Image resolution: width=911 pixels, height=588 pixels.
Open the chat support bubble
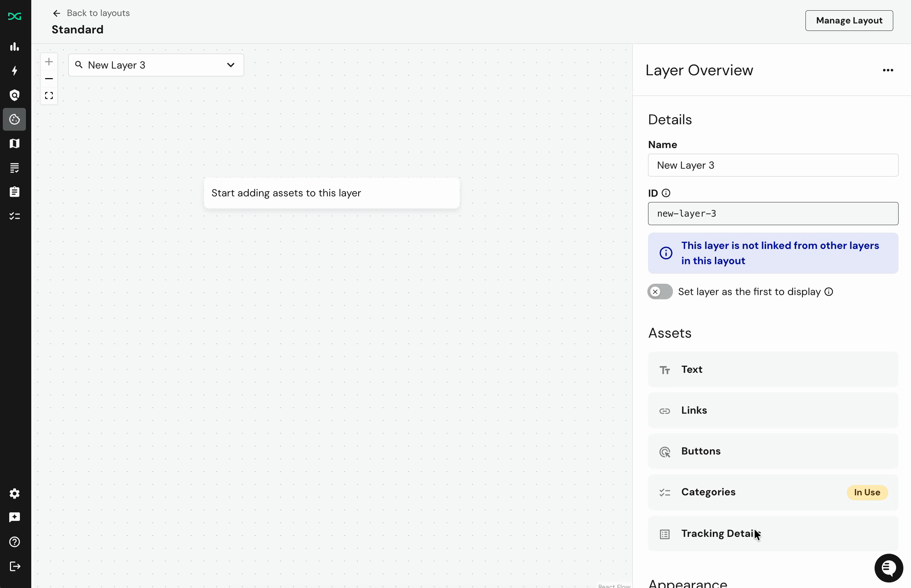click(889, 568)
